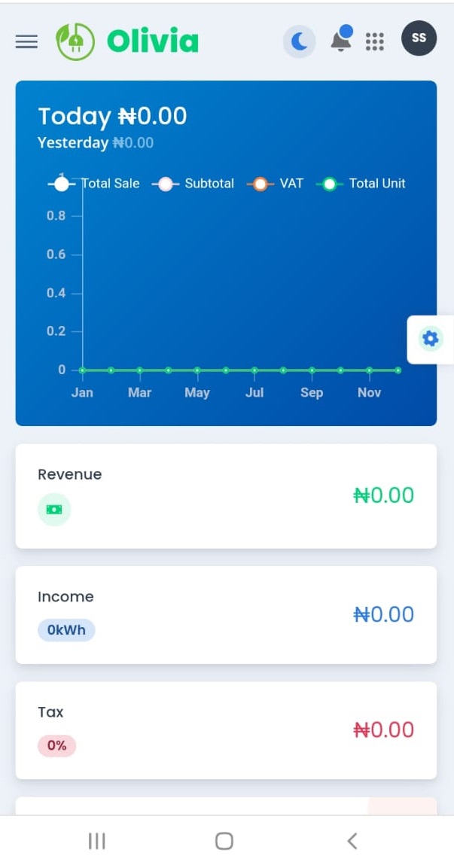Click the Olivia plug-leaf logo

75,41
